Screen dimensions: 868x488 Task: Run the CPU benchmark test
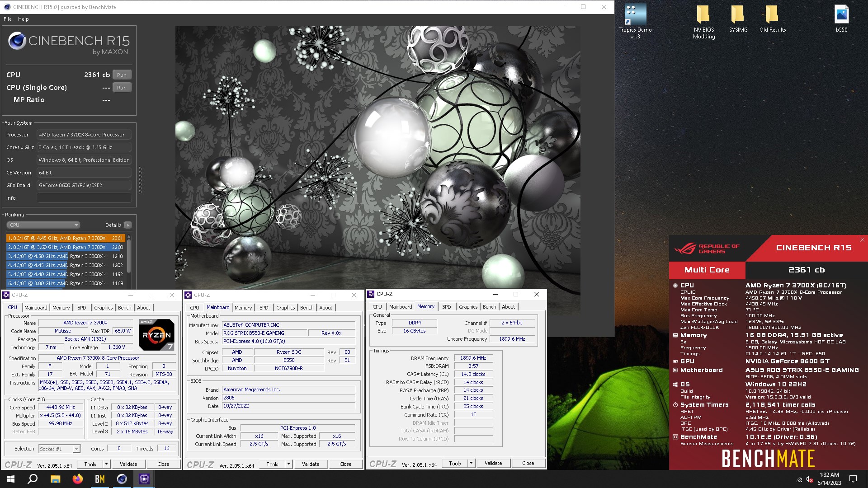pyautogui.click(x=122, y=75)
